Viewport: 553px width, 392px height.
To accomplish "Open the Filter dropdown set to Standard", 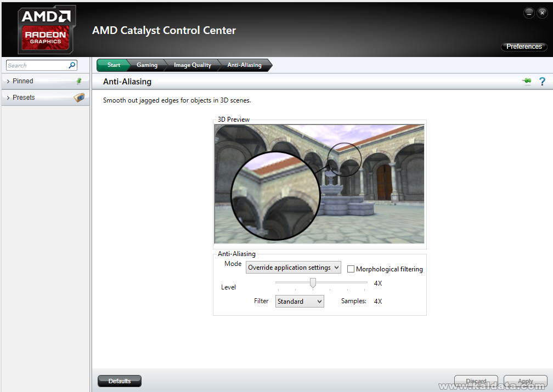I will pos(300,302).
